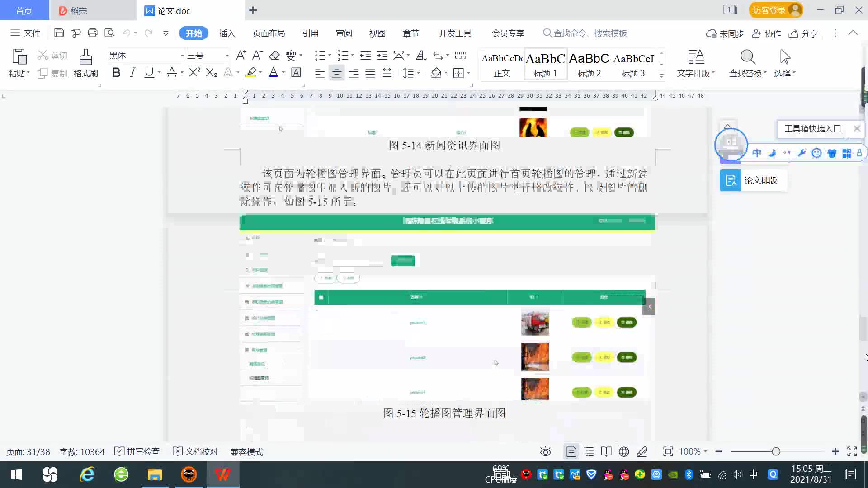868x488 pixels.
Task: Click the zoom slider handle in status bar
Action: tap(776, 451)
